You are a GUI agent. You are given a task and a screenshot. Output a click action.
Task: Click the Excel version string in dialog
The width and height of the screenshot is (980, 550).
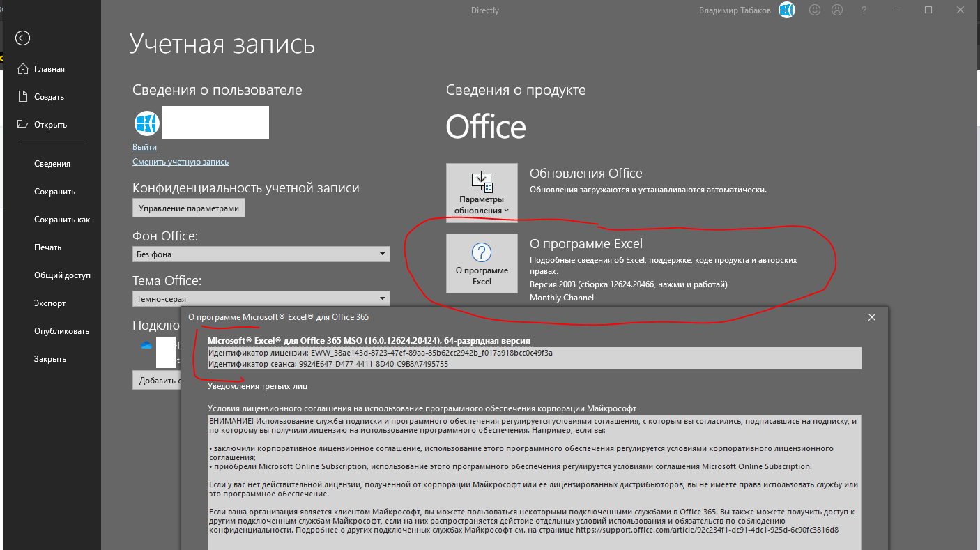pos(370,340)
